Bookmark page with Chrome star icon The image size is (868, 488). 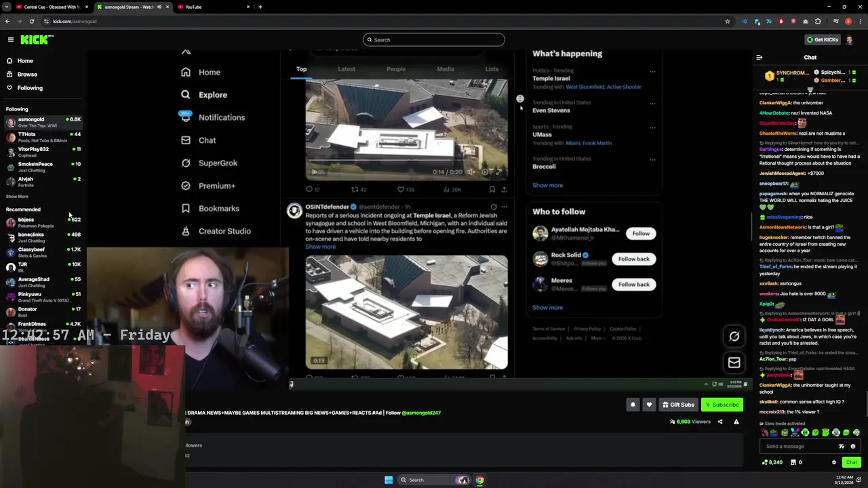coord(728,21)
